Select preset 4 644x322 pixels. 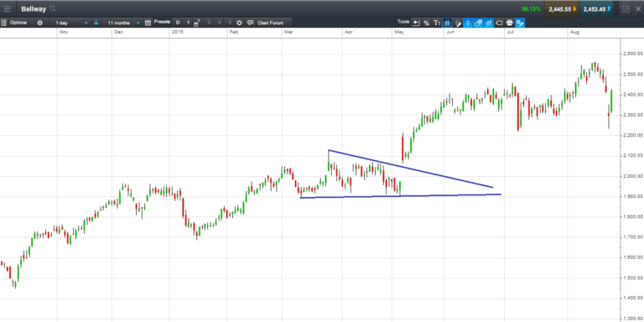coord(220,23)
